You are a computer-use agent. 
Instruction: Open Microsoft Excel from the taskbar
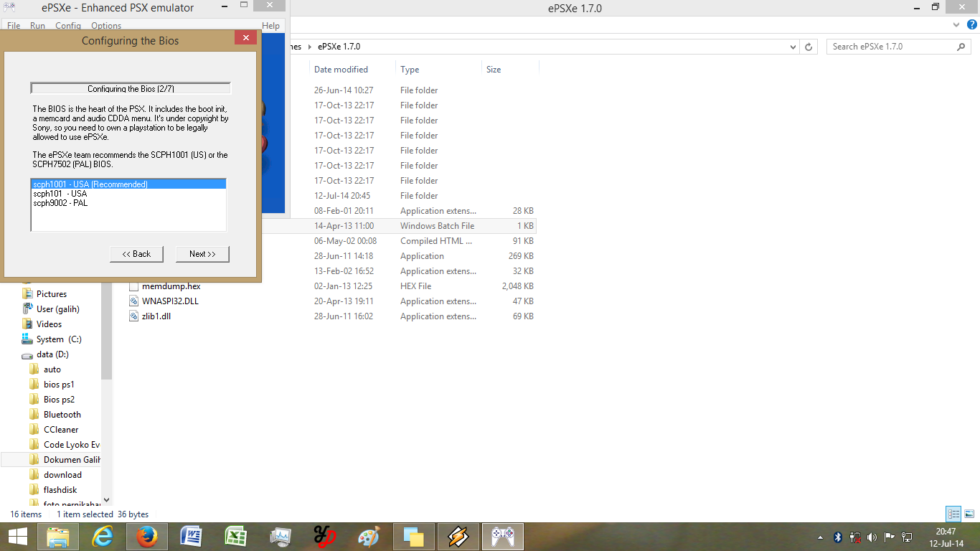click(236, 537)
